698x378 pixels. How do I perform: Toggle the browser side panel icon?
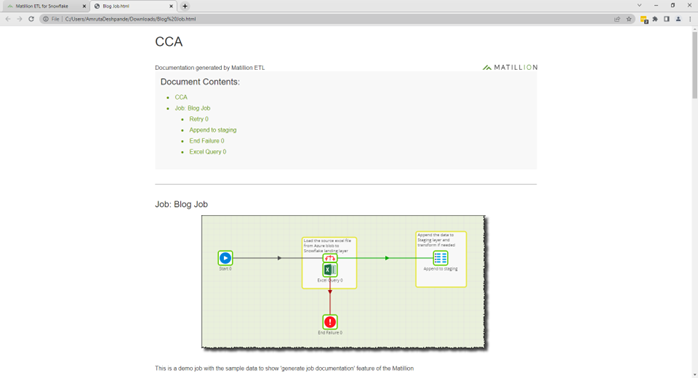point(666,19)
